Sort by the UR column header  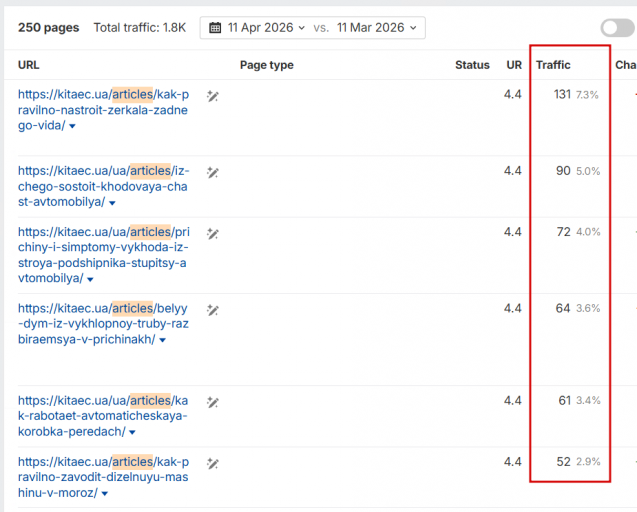tap(514, 65)
